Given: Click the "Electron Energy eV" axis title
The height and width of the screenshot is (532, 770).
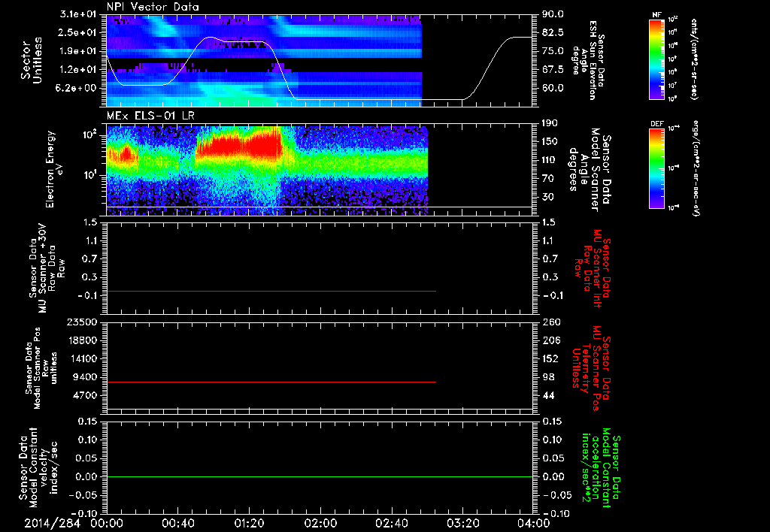Looking at the screenshot, I should click(x=55, y=169).
